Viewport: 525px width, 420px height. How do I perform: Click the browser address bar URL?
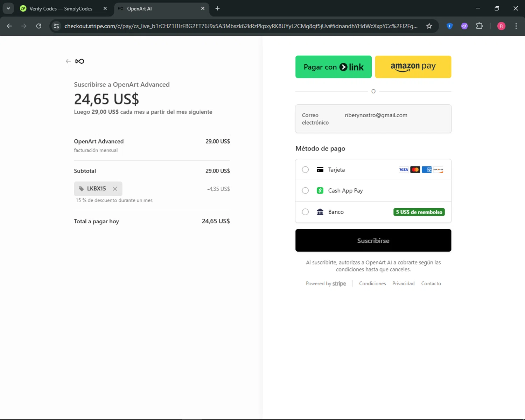tap(241, 26)
